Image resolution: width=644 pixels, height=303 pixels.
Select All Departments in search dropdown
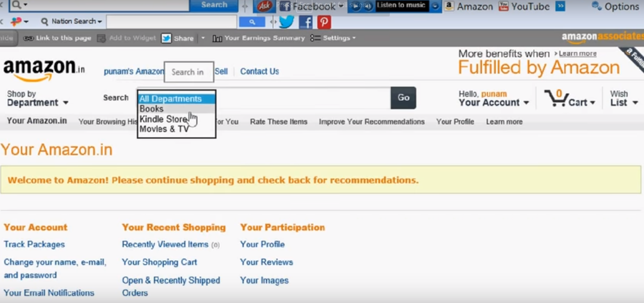176,99
